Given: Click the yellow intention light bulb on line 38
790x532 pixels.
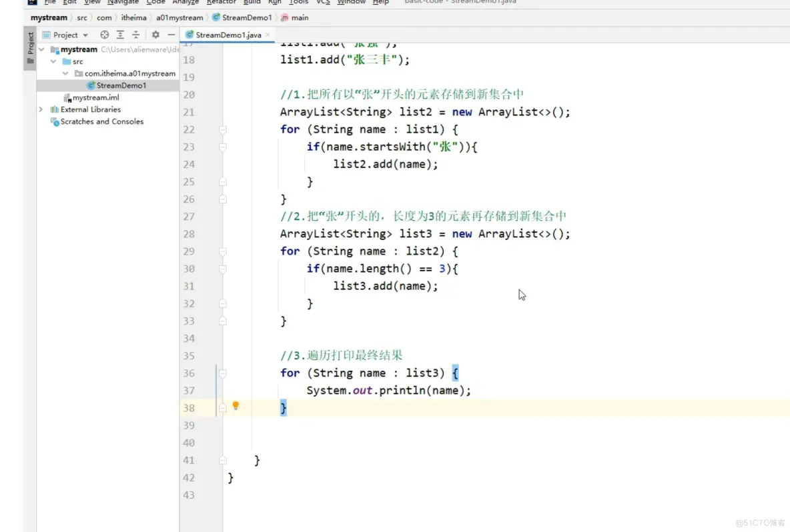Looking at the screenshot, I should point(236,406).
